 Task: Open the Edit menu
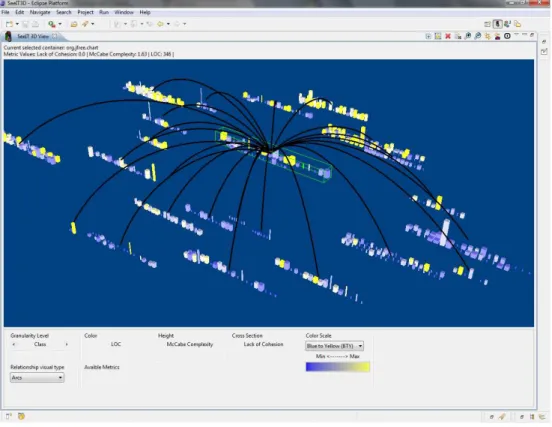point(20,12)
